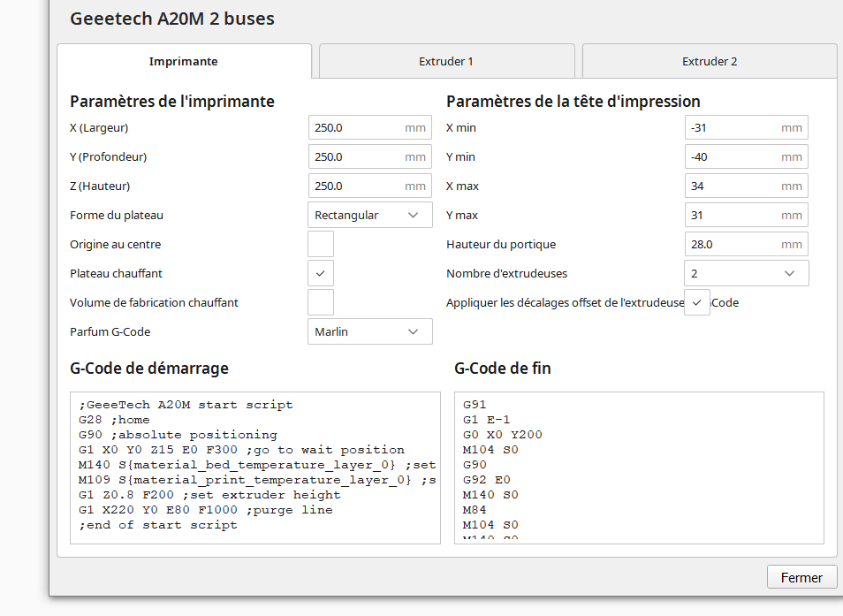The height and width of the screenshot is (616, 843).
Task: Toggle the extruder offset décalages checkbox
Action: coord(697,302)
